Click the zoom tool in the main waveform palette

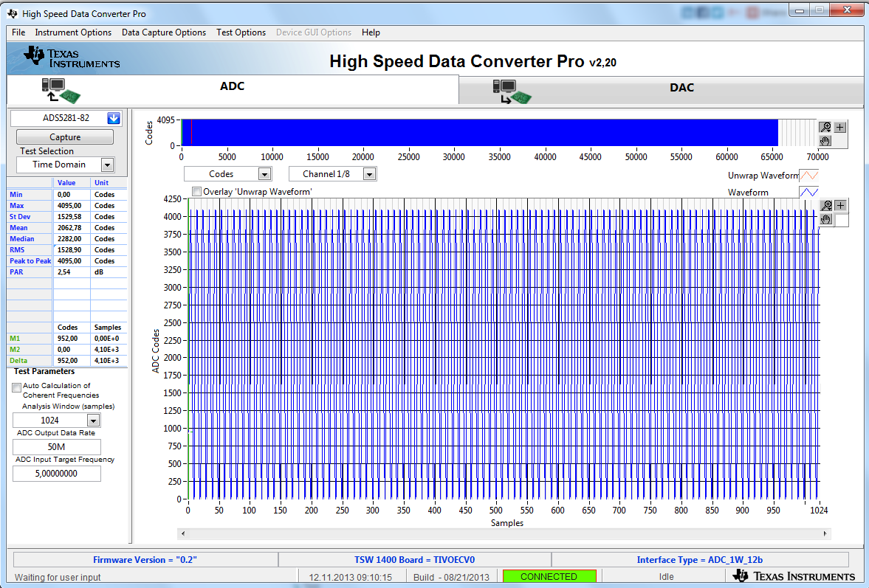(827, 206)
